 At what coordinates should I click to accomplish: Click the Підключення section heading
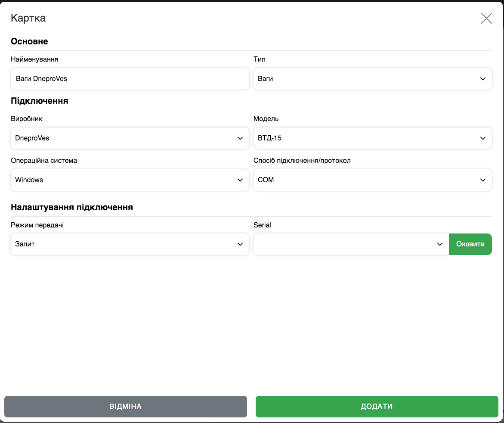point(39,101)
